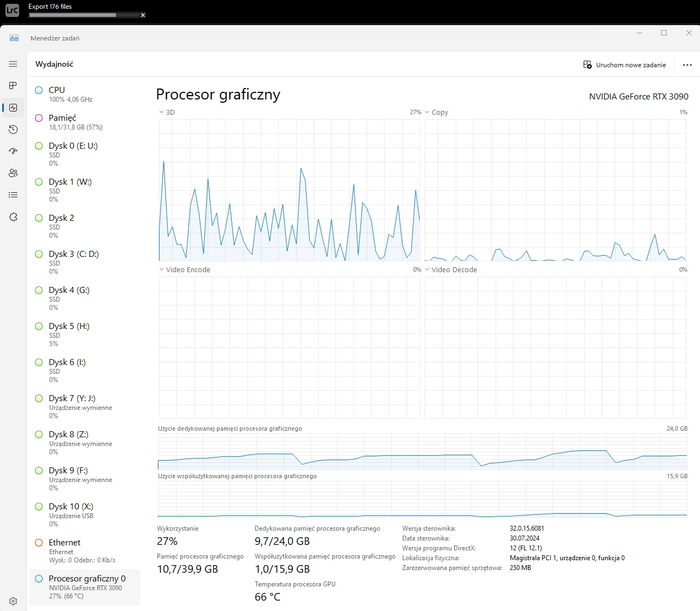
Task: Open the Details list icon in sidebar
Action: [x=13, y=195]
